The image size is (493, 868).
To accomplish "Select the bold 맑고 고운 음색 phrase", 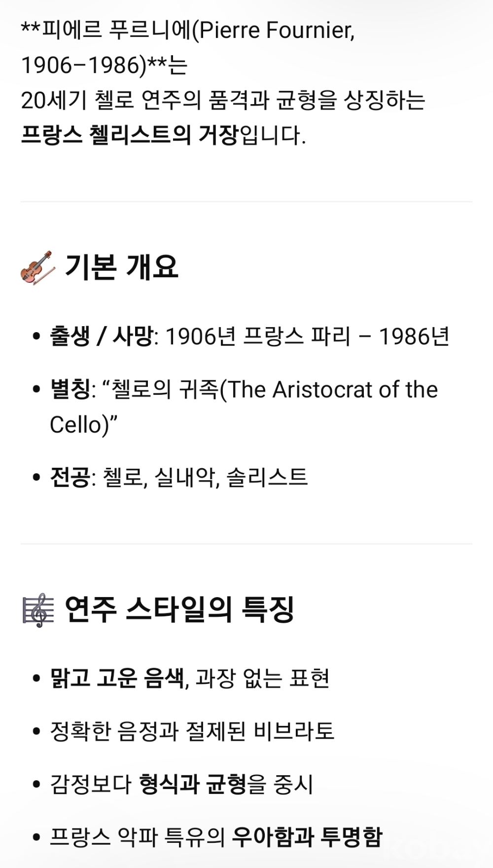I will point(117,678).
